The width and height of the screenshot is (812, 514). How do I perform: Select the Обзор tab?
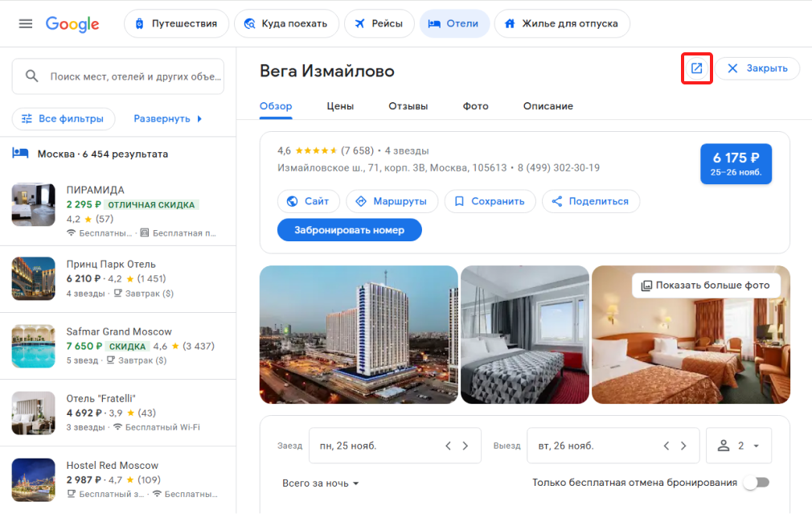point(276,106)
